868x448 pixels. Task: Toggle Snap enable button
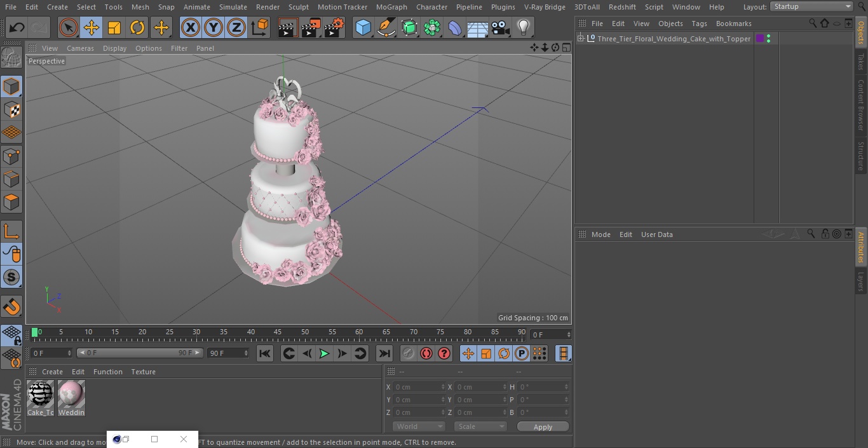point(11,278)
